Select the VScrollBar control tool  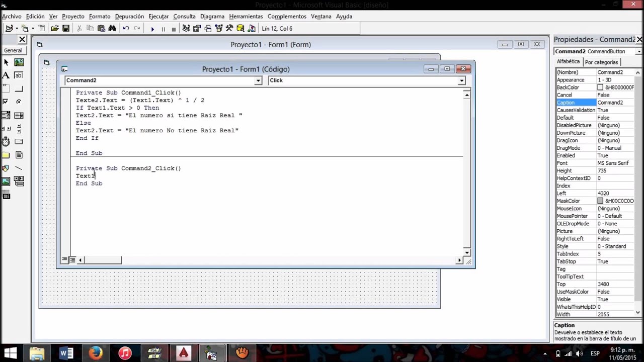(19, 128)
